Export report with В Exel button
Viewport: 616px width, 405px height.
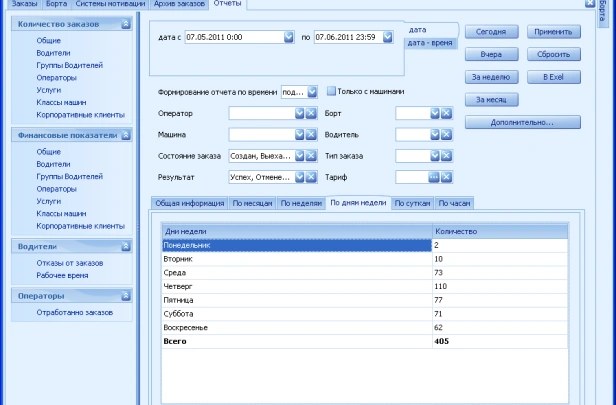(556, 76)
